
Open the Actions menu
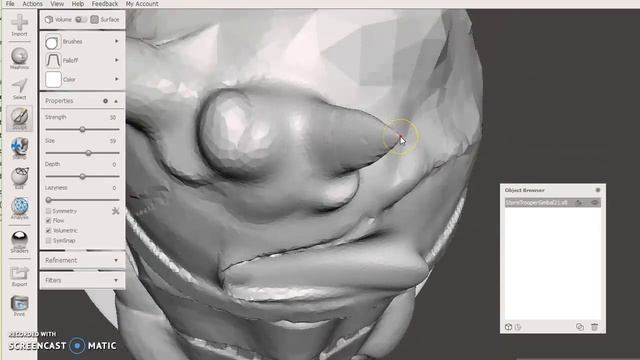32,4
